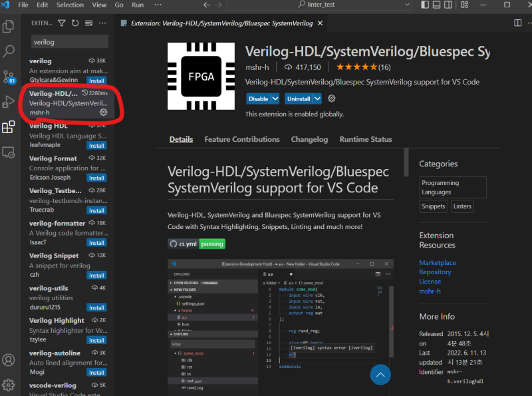Refresh the extensions list
This screenshot has width=532, height=396.
[x=75, y=22]
